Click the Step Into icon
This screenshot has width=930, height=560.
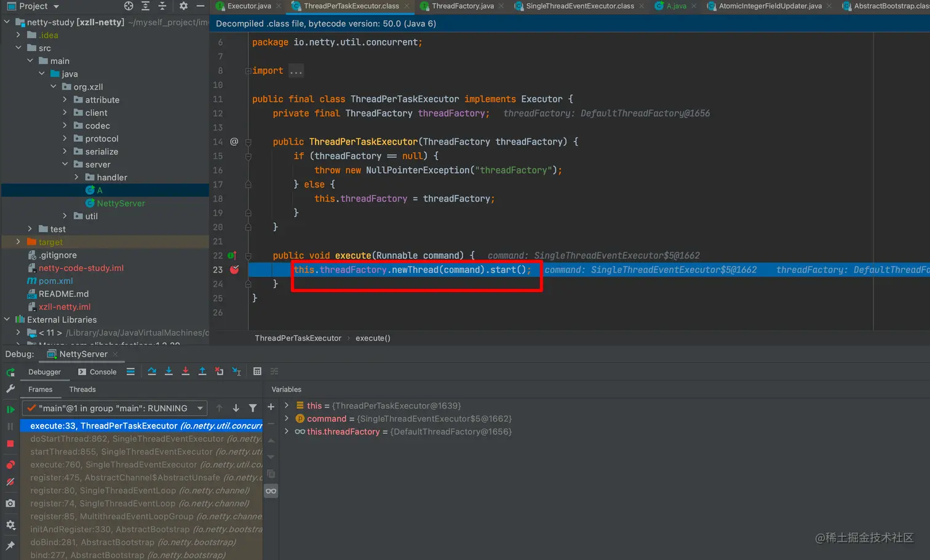(169, 371)
